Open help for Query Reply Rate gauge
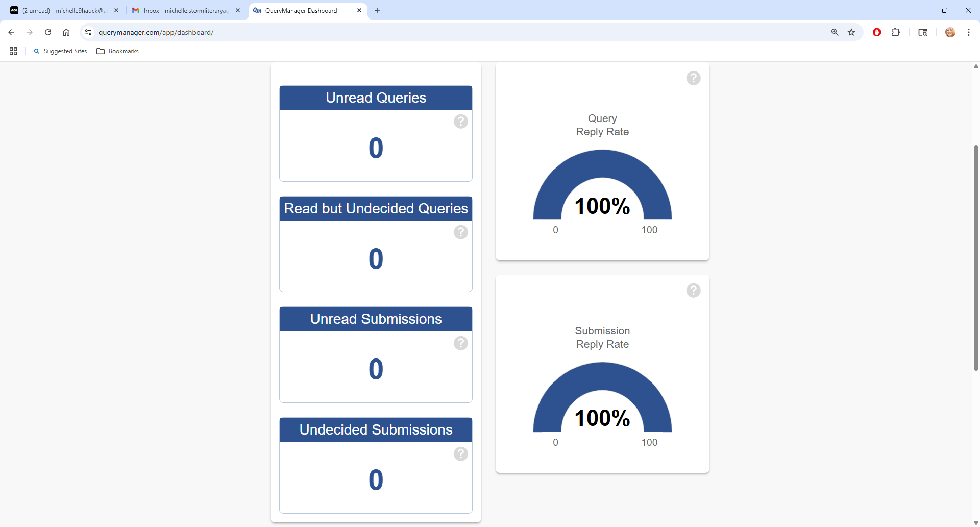This screenshot has width=980, height=527. 693,78
